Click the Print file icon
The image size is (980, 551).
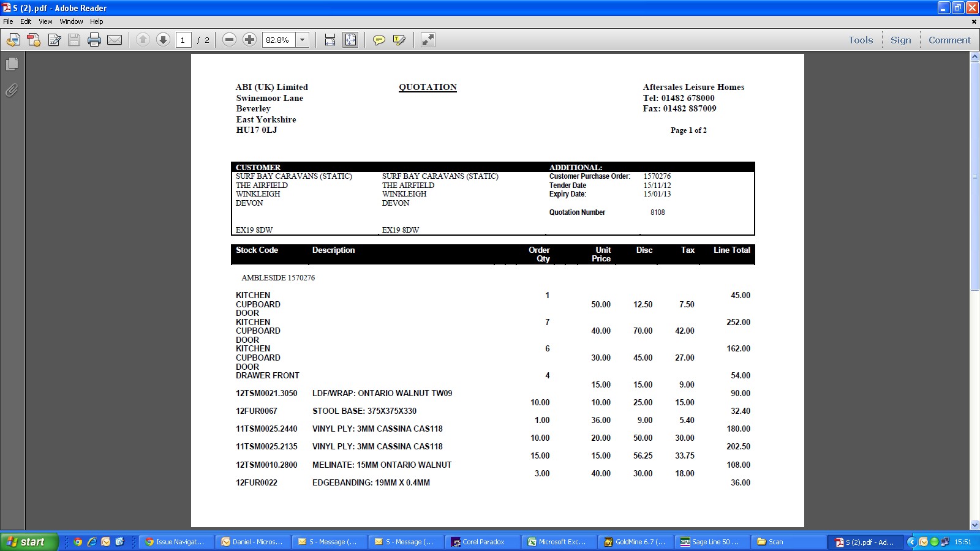point(94,40)
